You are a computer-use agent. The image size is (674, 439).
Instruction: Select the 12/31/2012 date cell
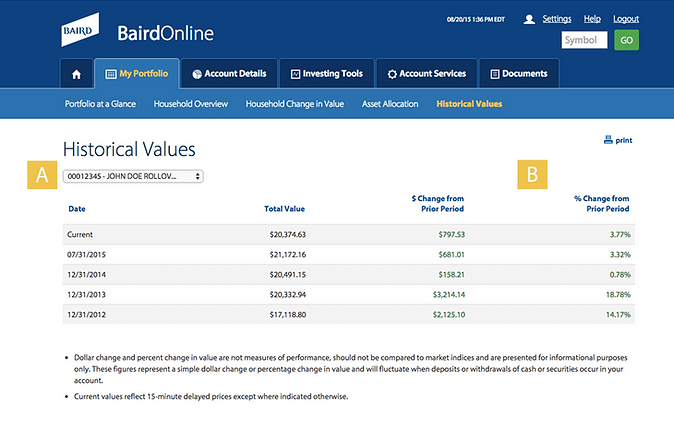click(x=86, y=315)
